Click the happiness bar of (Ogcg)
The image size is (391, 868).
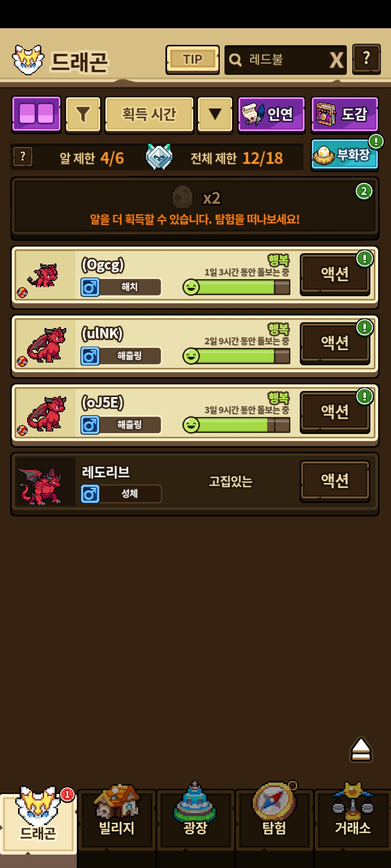237,288
